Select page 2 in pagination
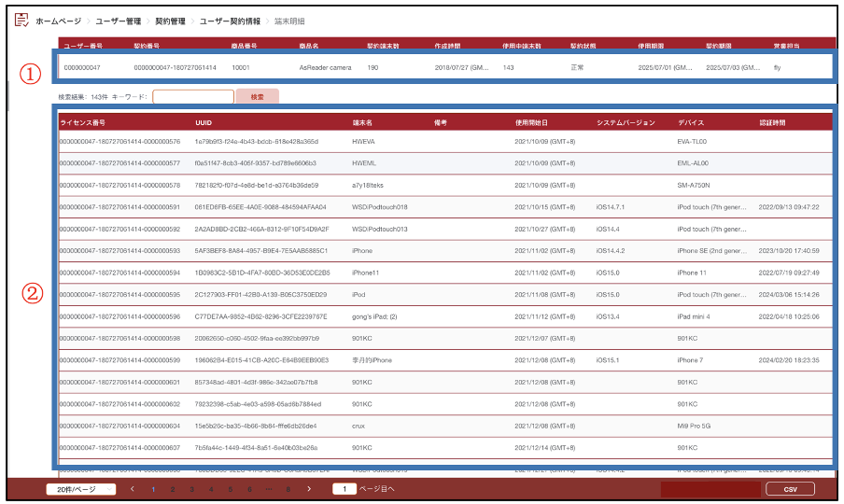 point(172,488)
